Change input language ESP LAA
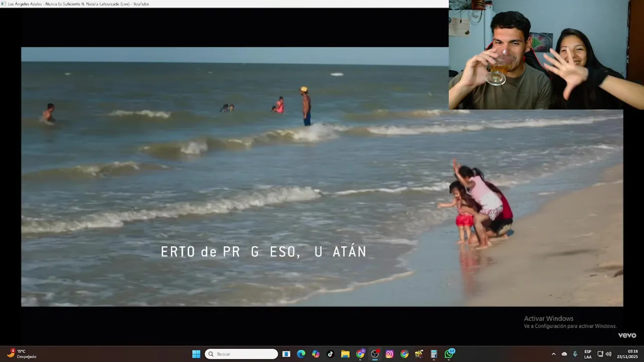Viewport: 644px width, 362px height. coord(588,354)
